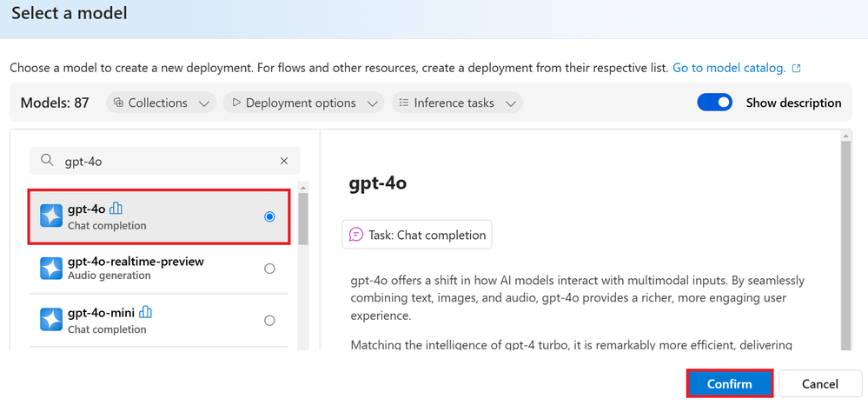Screen dimensions: 868x405
Task: Open the Inference tasks filter dropdown
Action: [457, 103]
